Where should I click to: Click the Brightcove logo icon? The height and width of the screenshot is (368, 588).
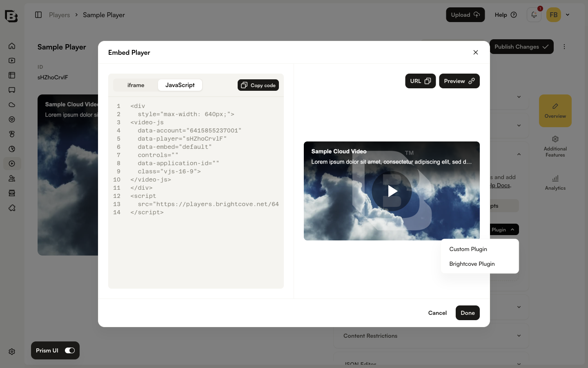tap(11, 16)
